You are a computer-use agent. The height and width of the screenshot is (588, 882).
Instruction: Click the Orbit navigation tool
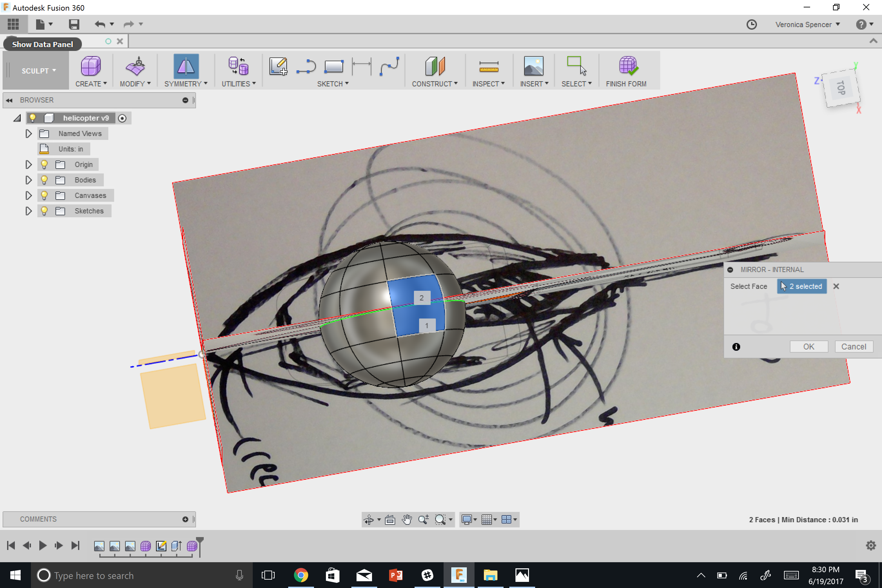click(368, 519)
